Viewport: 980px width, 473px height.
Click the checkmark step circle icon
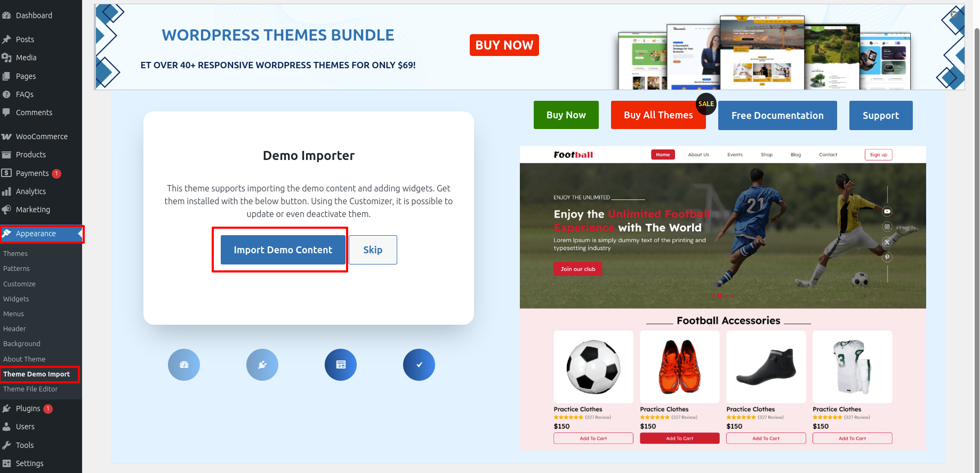coord(419,365)
